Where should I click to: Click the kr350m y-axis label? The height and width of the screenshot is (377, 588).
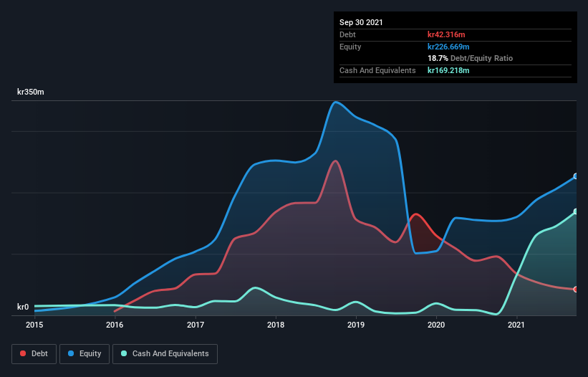pyautogui.click(x=31, y=92)
